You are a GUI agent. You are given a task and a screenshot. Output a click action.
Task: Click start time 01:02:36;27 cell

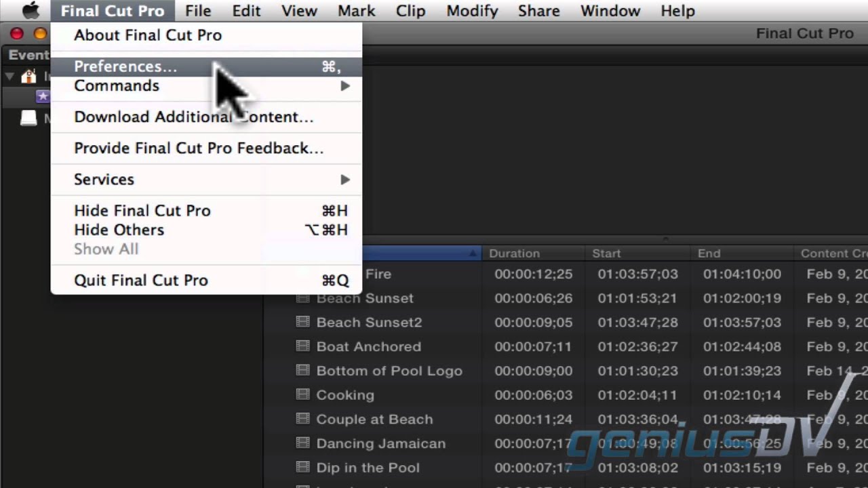(637, 347)
